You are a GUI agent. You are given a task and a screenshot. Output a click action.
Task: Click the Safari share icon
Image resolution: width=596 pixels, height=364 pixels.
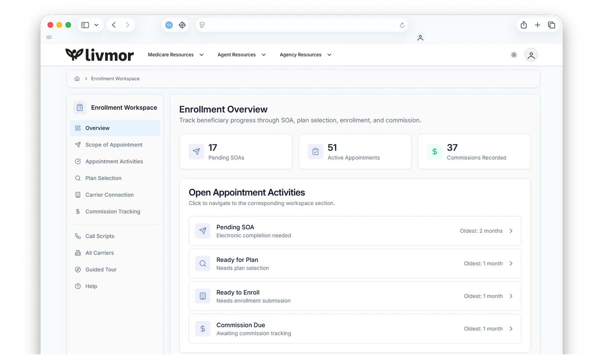(524, 25)
